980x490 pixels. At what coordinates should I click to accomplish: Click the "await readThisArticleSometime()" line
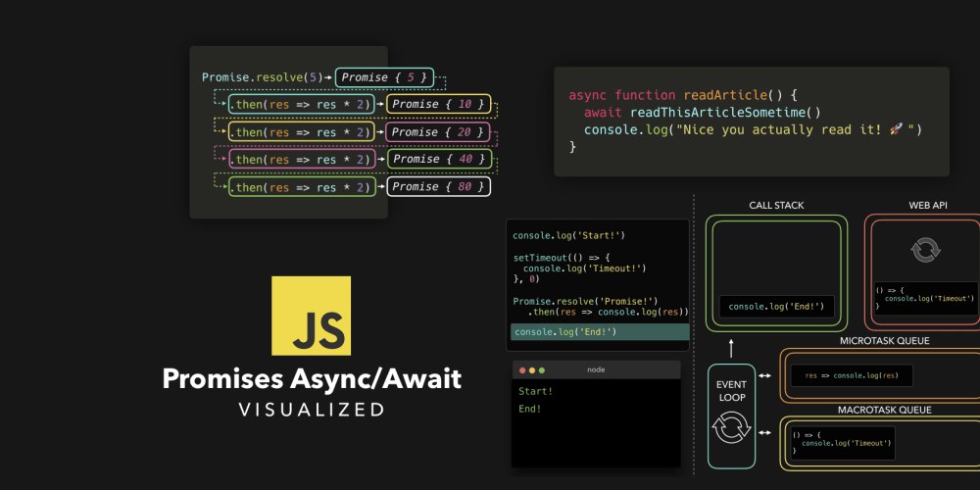(702, 113)
